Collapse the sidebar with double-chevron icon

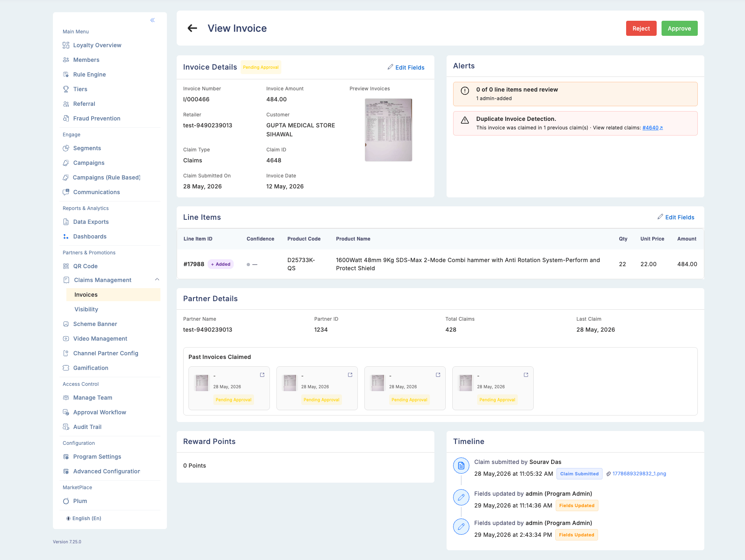pos(153,20)
